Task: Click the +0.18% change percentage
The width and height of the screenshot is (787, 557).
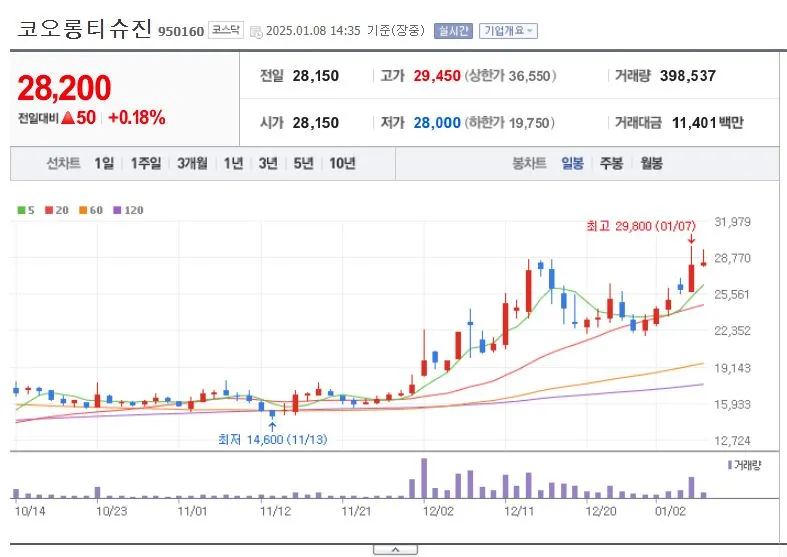Action: pos(137,118)
